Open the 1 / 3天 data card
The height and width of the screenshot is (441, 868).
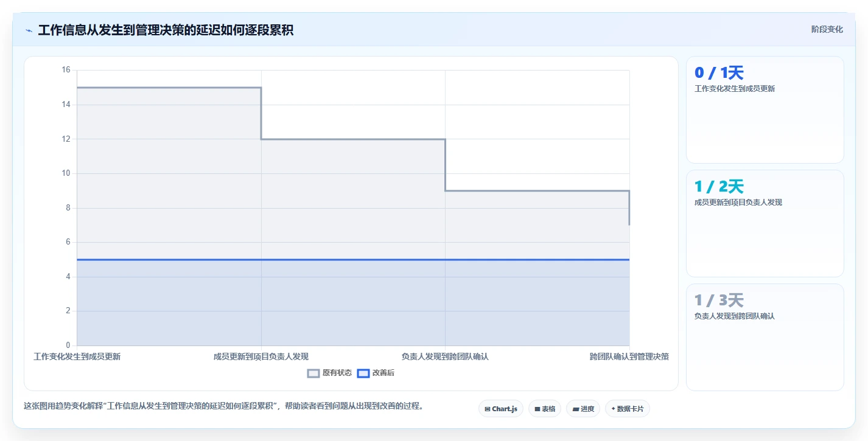[x=765, y=337]
